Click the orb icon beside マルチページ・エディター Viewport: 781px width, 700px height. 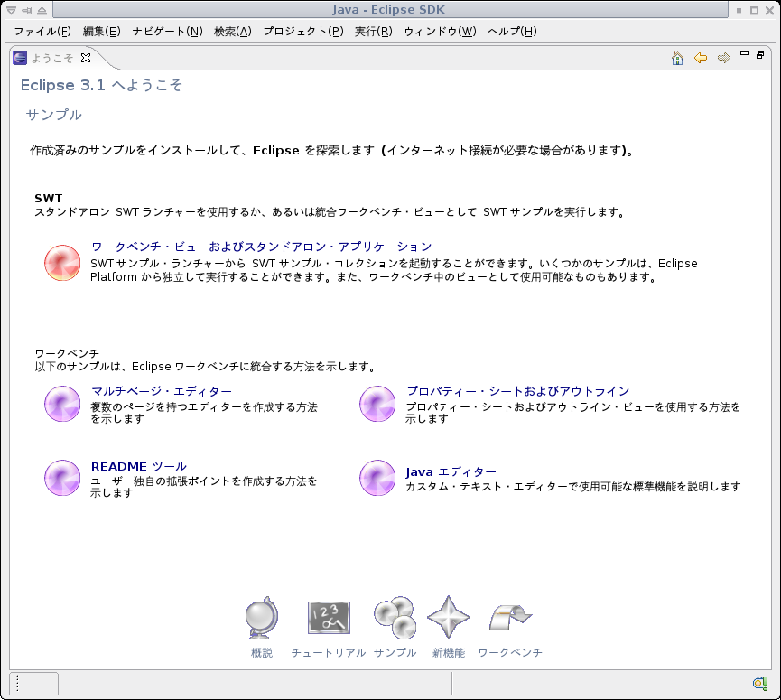62,404
